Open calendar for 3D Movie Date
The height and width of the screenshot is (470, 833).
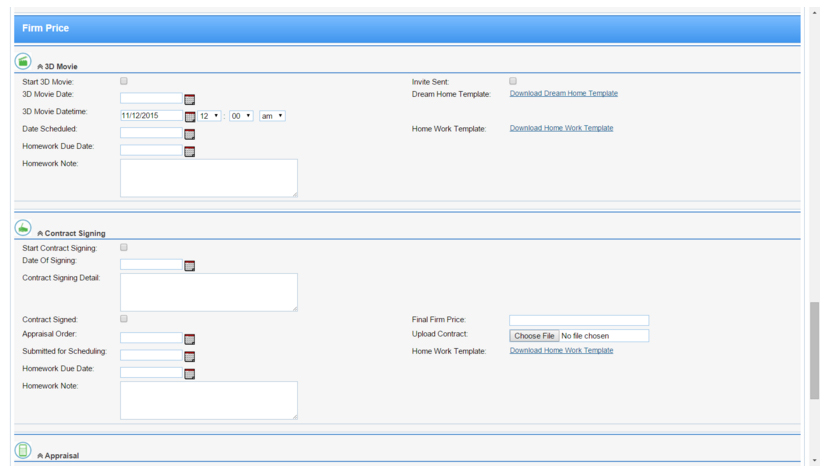click(x=190, y=99)
